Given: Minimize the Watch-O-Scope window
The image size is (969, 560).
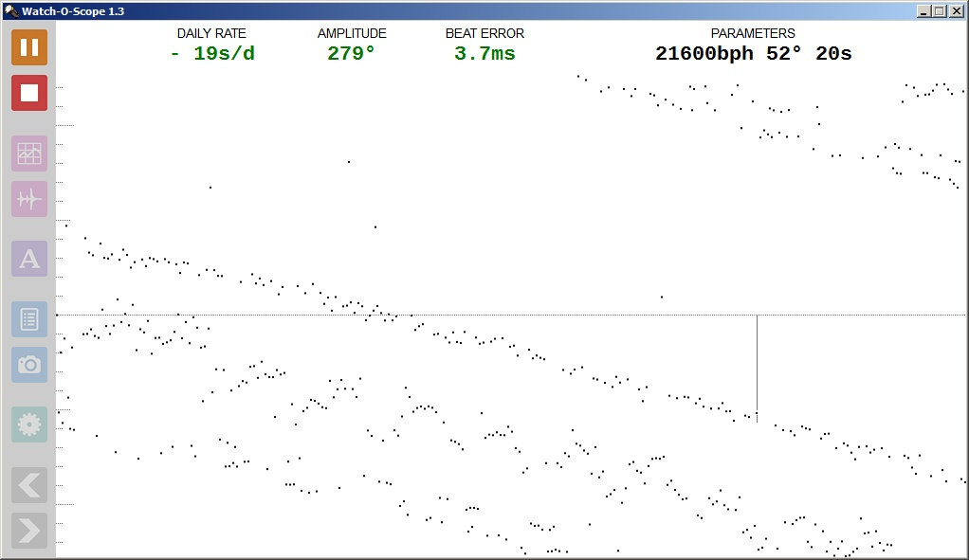Looking at the screenshot, I should click(923, 11).
